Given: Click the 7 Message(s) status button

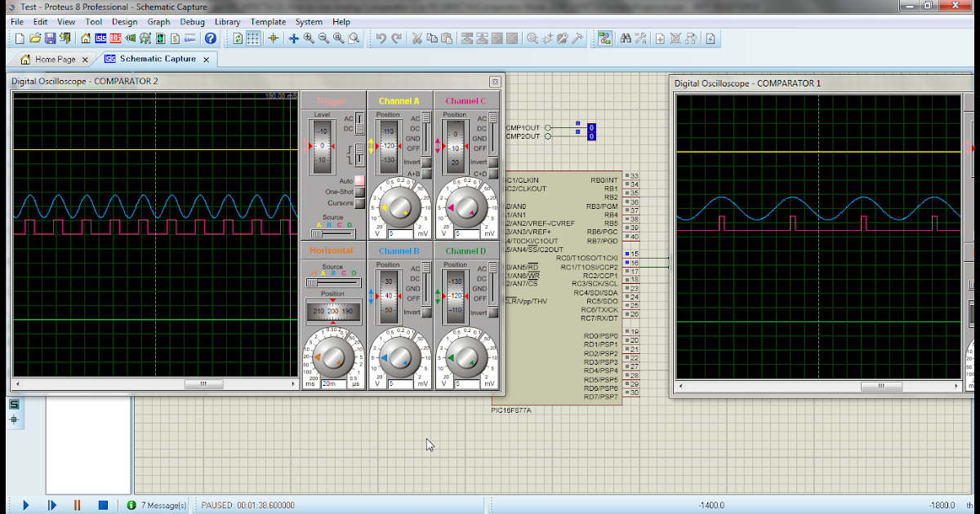Looking at the screenshot, I should [x=162, y=505].
